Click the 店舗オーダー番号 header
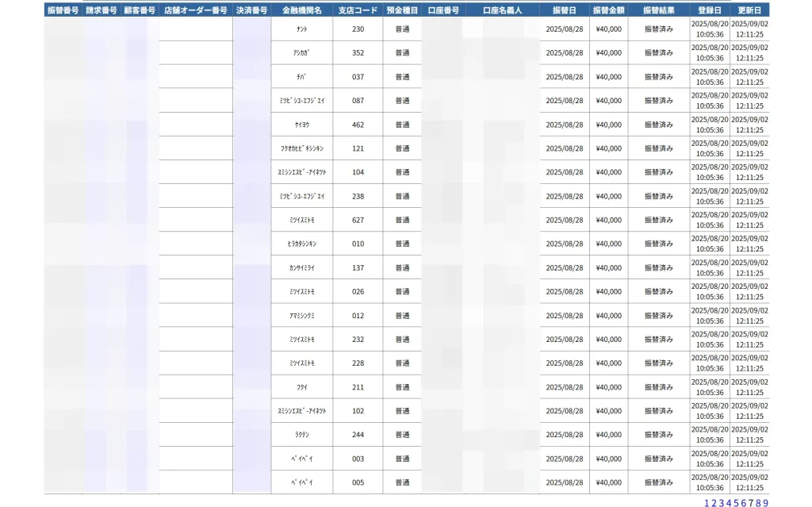 click(196, 10)
